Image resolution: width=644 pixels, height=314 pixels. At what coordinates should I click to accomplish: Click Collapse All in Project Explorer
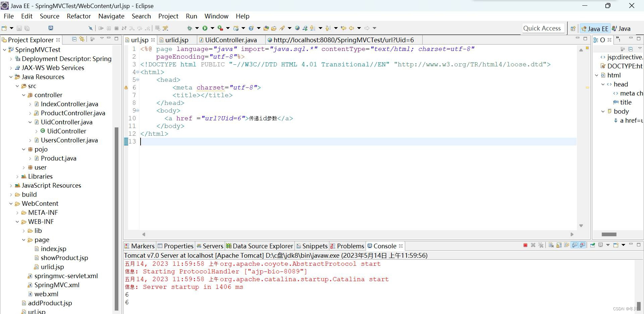74,39
